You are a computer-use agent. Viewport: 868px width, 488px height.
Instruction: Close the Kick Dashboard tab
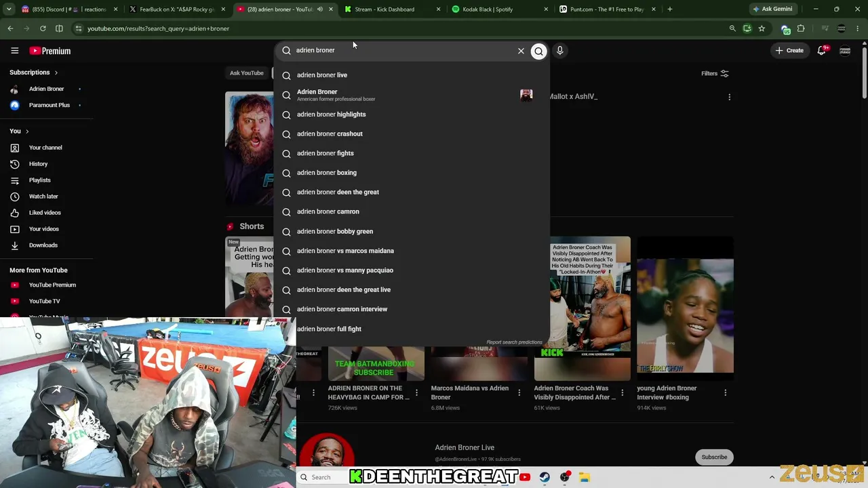(438, 9)
